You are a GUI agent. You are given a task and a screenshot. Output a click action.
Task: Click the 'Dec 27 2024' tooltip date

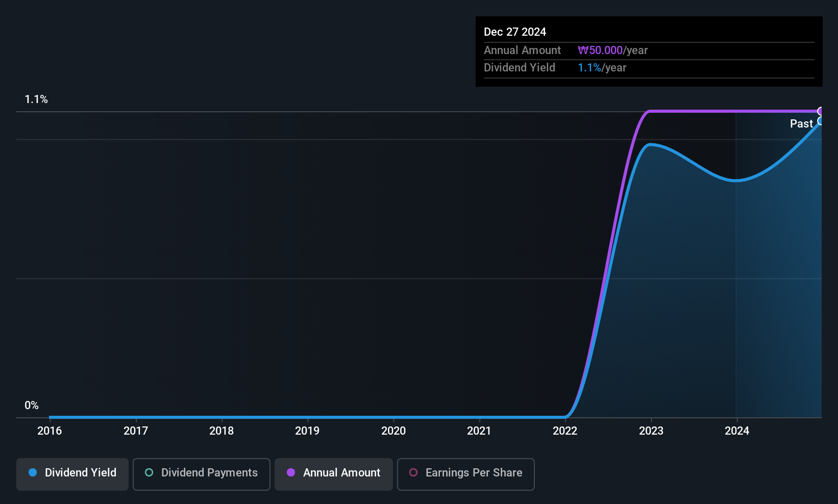[x=515, y=32]
